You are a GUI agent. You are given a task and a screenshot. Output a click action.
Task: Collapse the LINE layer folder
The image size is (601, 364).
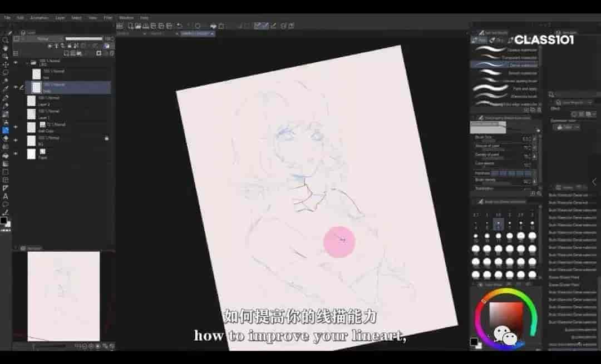(28, 62)
